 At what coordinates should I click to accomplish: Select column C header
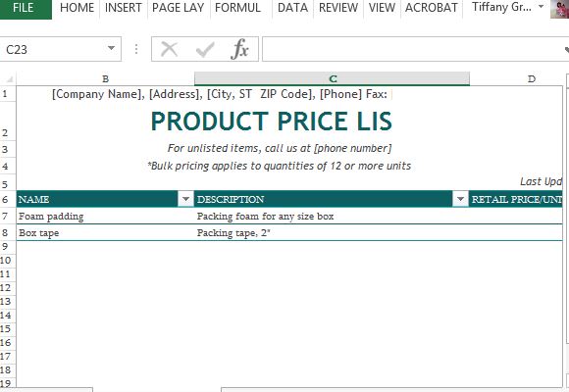[x=332, y=78]
